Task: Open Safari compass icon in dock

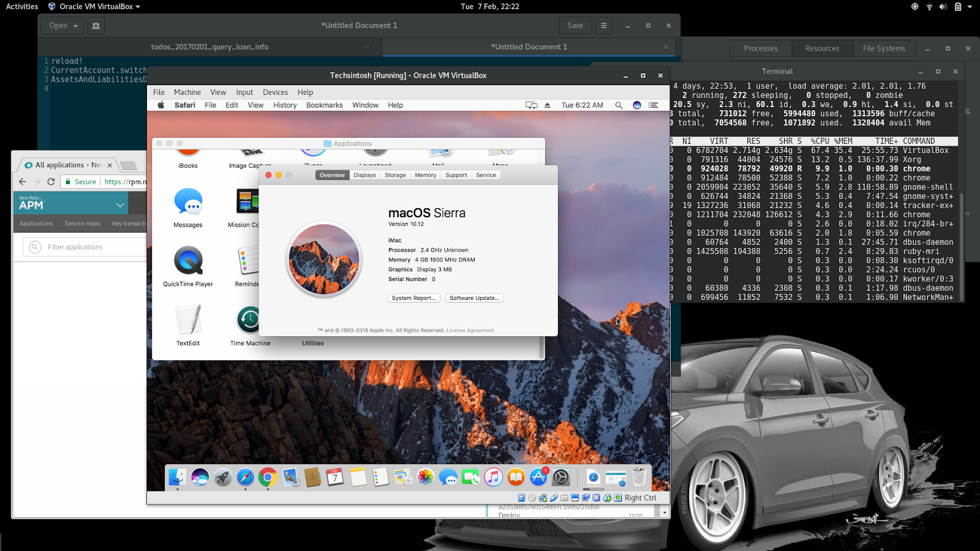Action: coord(245,478)
